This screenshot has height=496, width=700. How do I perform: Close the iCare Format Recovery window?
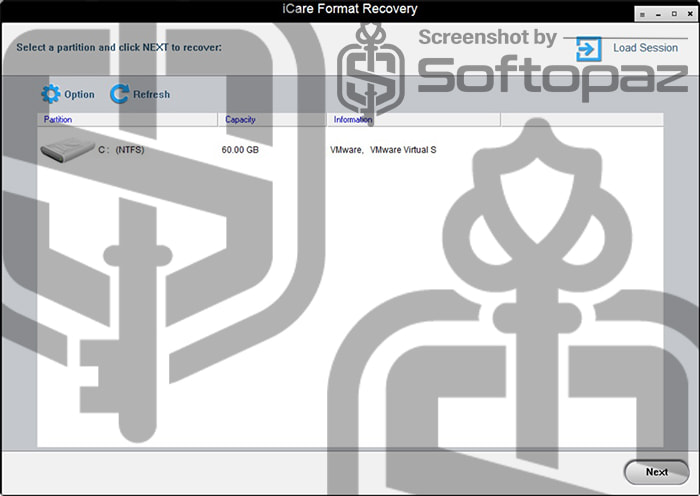pos(690,14)
